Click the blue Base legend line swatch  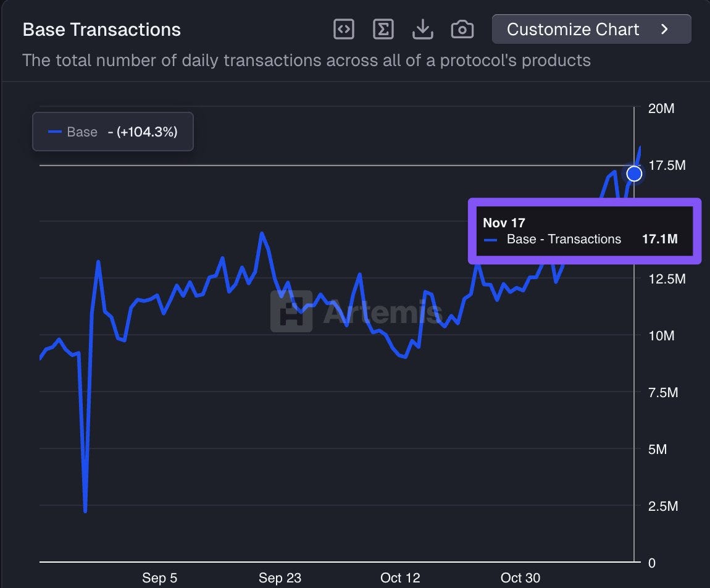point(55,132)
